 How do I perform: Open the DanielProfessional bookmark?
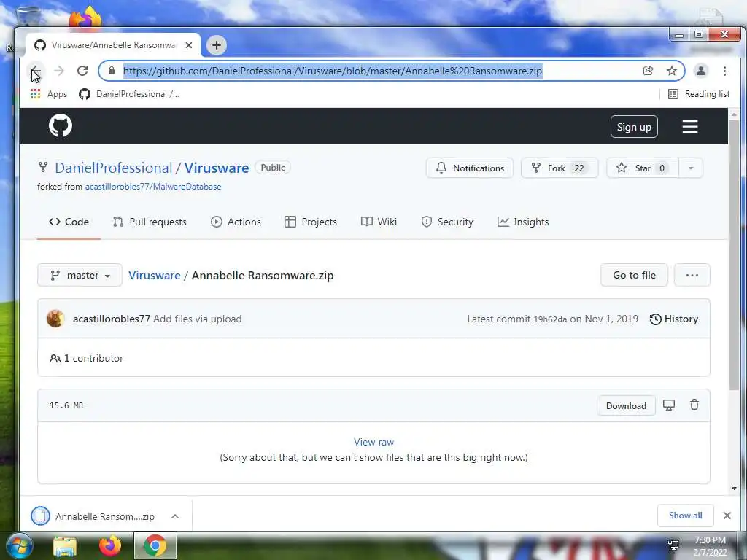tap(129, 94)
